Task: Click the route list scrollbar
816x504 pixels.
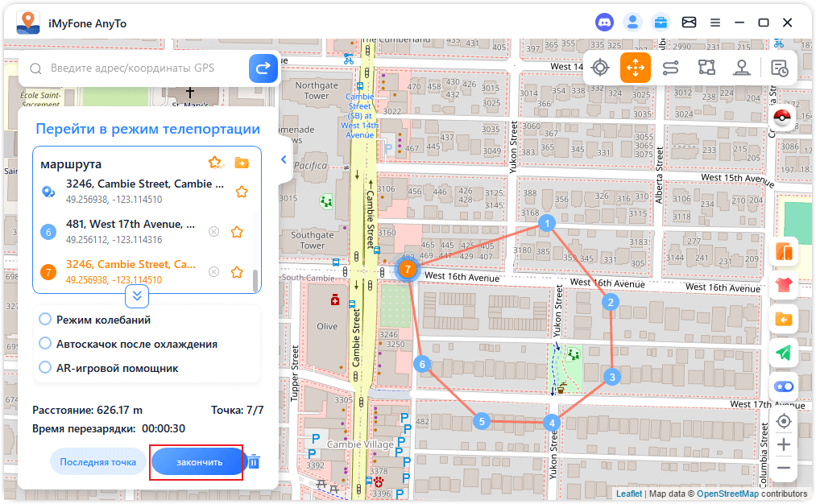Action: click(x=255, y=281)
